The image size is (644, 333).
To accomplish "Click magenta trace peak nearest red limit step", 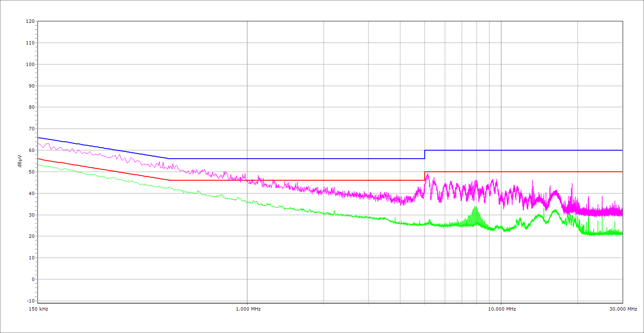I will coord(427,174).
